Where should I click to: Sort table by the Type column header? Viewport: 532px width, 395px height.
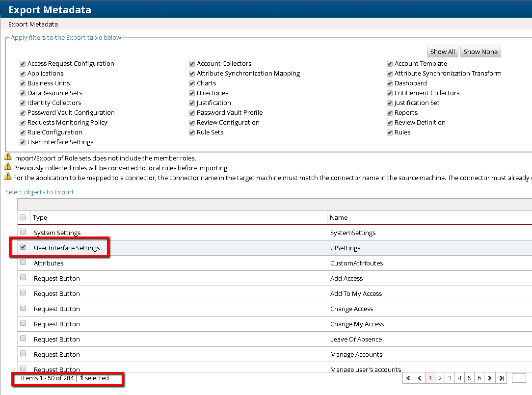point(41,217)
